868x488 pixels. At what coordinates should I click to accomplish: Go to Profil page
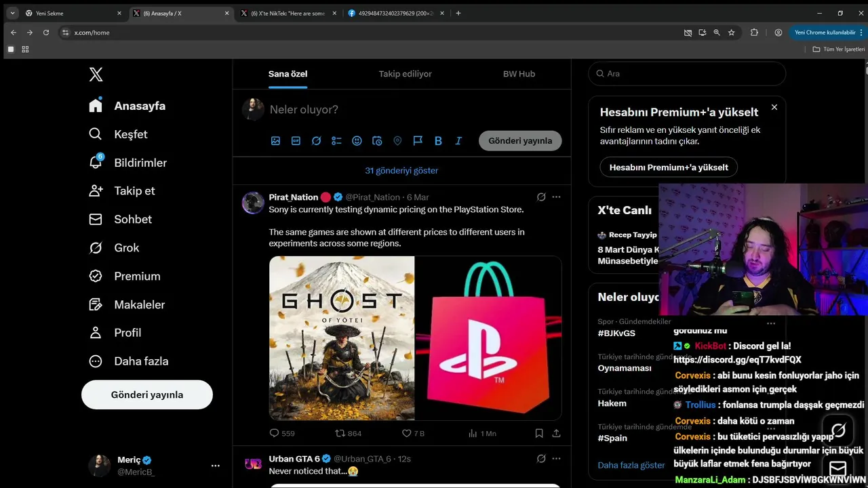pyautogui.click(x=115, y=332)
